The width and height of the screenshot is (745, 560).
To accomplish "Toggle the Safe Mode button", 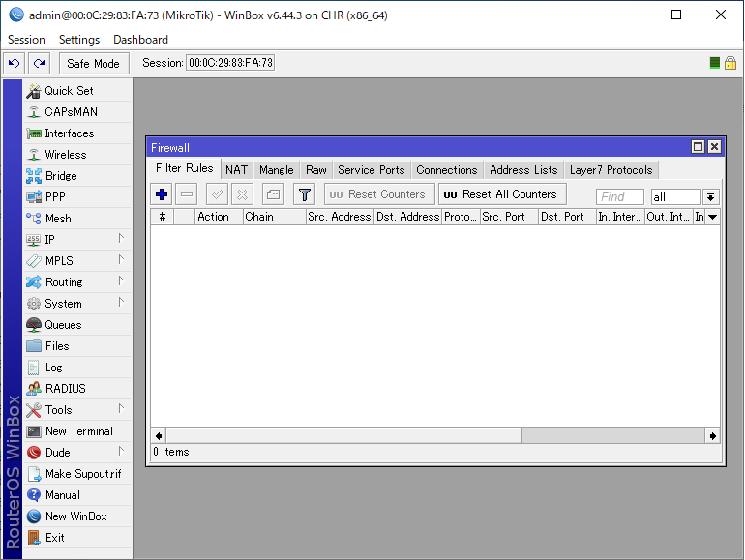I will [94, 64].
